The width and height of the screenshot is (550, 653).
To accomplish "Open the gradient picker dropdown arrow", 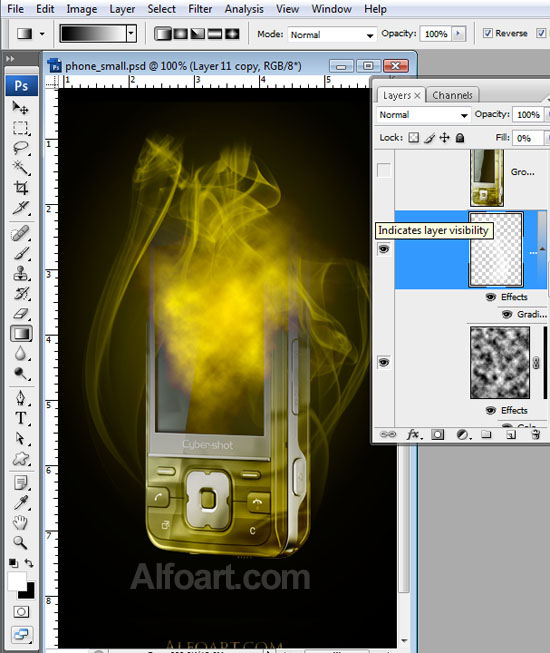I will [132, 33].
